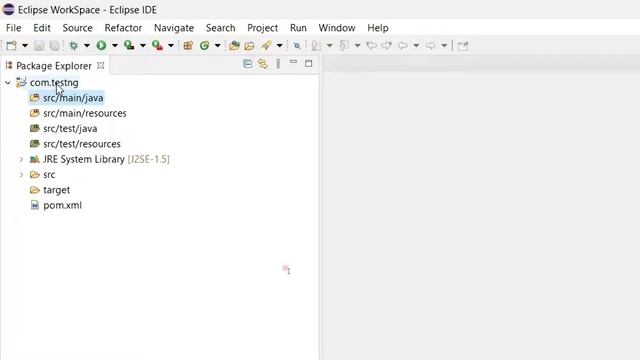This screenshot has width=640, height=360.
Task: Click the Forward navigation arrow icon
Action: [x=431, y=46]
